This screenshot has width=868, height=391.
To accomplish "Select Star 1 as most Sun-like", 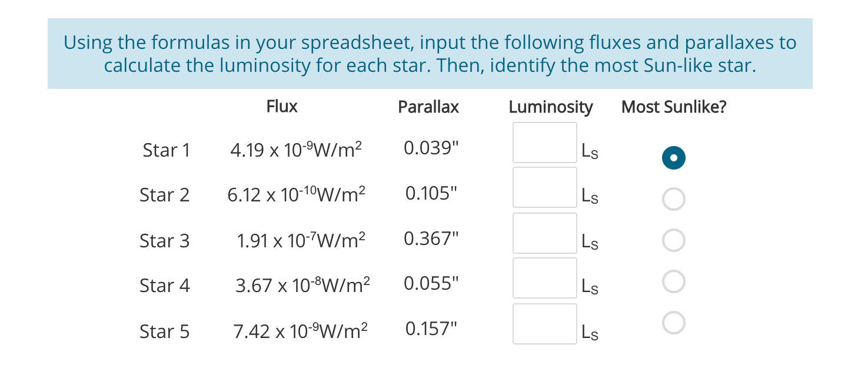I will (673, 157).
